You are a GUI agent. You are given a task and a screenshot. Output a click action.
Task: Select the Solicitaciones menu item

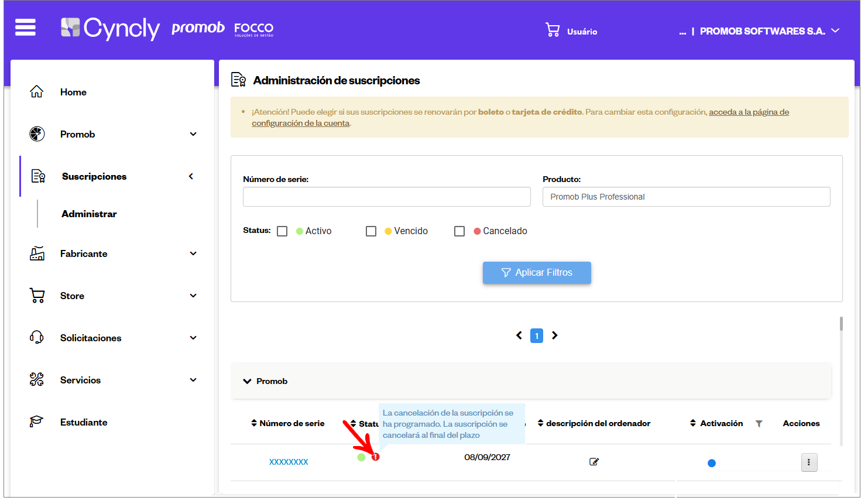click(x=91, y=338)
